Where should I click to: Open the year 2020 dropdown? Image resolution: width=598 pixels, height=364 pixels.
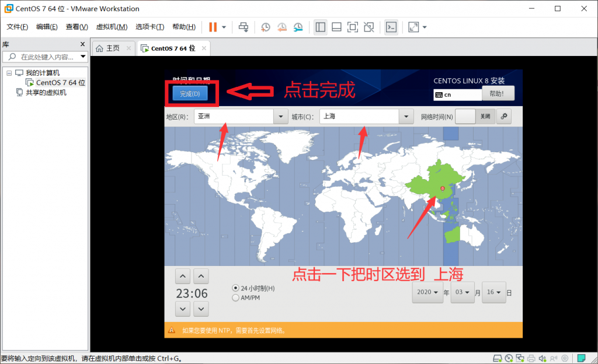427,292
